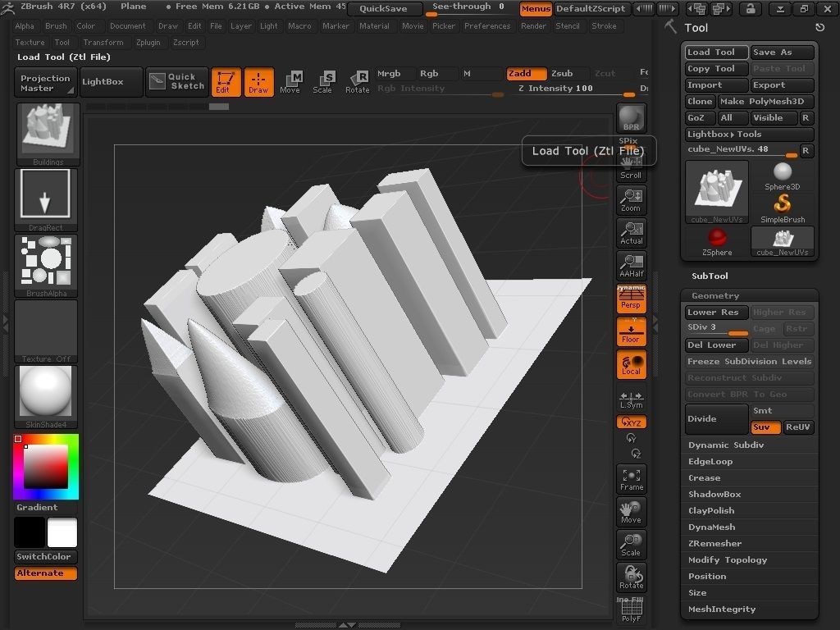Expand Crease section

tap(704, 478)
